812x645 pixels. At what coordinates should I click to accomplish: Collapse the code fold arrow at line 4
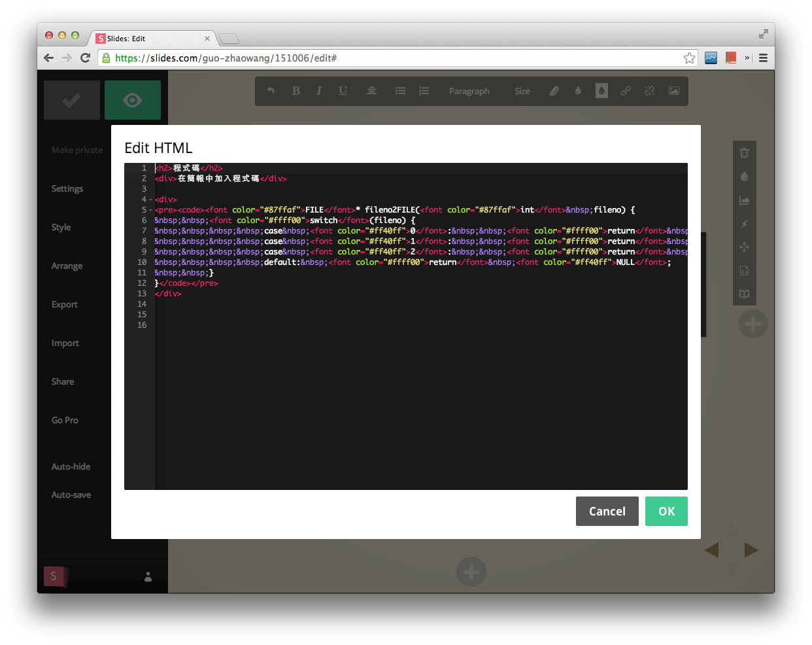151,200
